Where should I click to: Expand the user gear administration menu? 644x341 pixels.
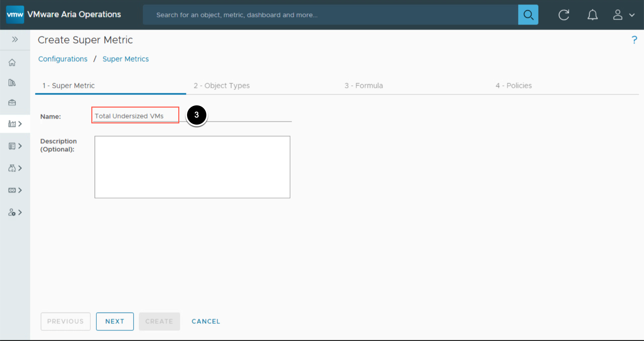coord(15,213)
